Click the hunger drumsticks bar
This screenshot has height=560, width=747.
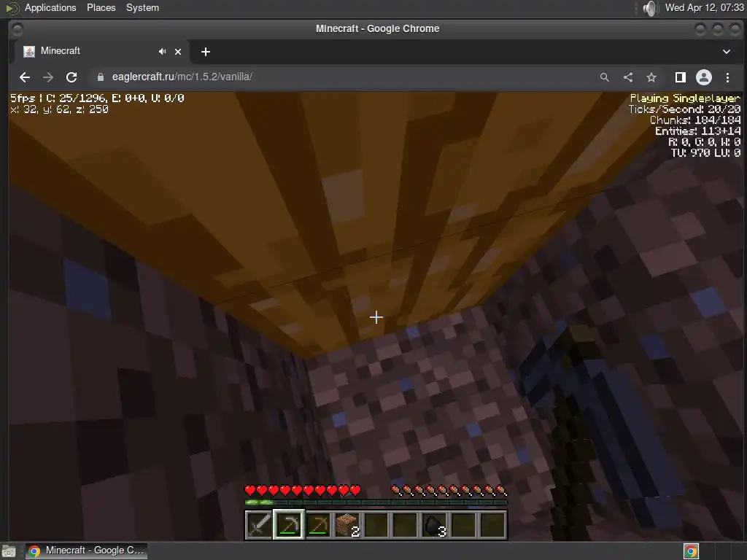point(449,490)
